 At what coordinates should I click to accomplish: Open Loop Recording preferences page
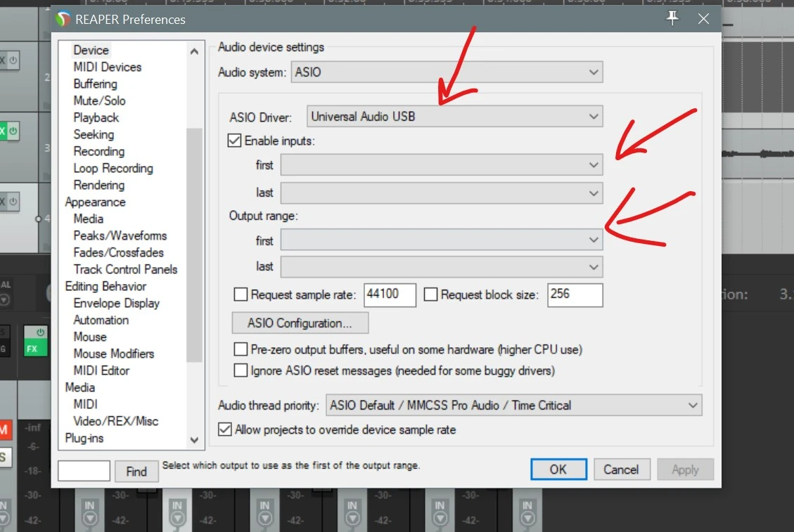pyautogui.click(x=113, y=168)
